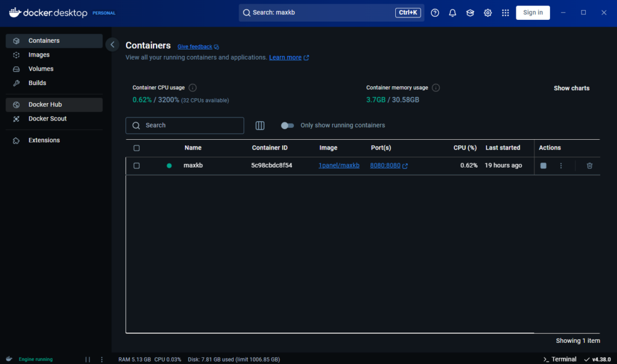Sort by the Name column header

[193, 148]
